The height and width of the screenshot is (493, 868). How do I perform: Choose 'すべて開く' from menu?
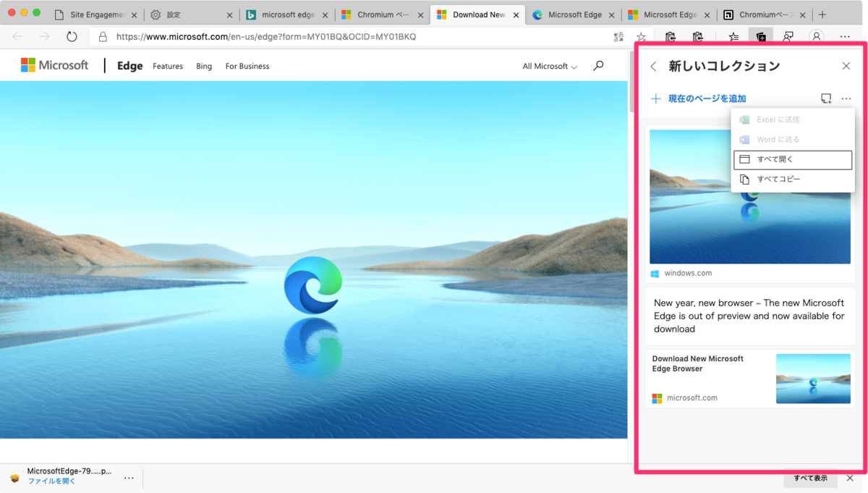[793, 159]
